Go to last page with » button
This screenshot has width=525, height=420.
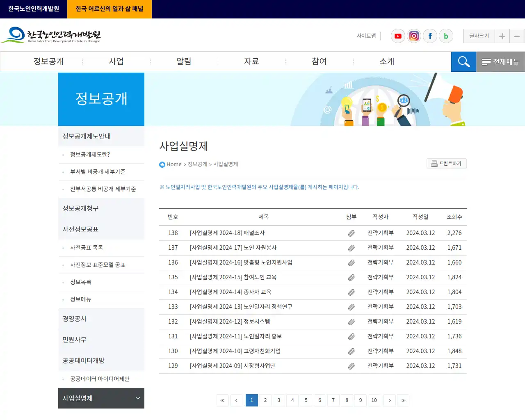click(403, 400)
